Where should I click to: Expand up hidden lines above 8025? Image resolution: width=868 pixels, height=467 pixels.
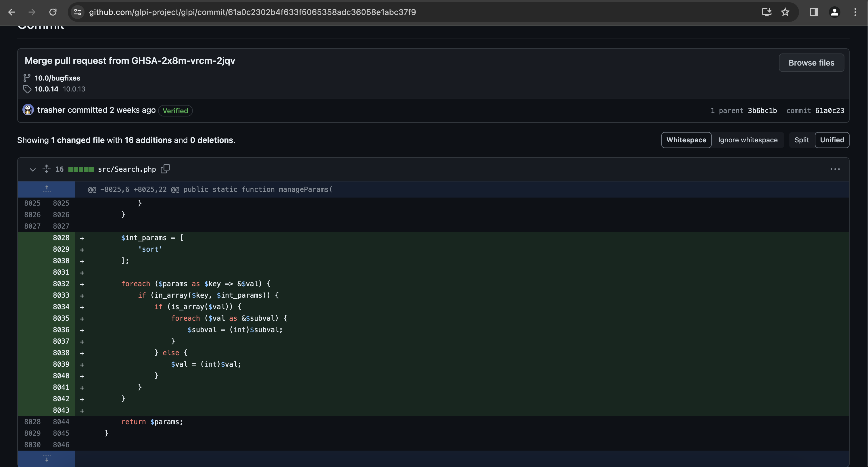[47, 189]
